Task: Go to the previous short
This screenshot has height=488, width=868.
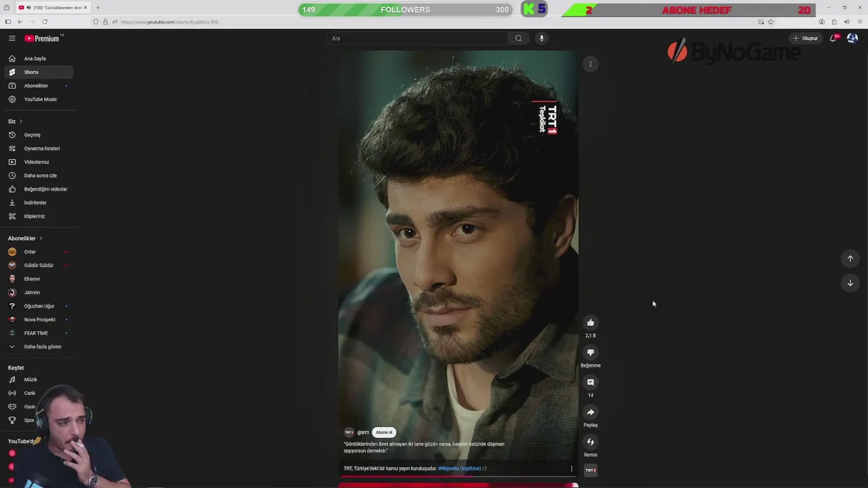Action: pyautogui.click(x=850, y=258)
